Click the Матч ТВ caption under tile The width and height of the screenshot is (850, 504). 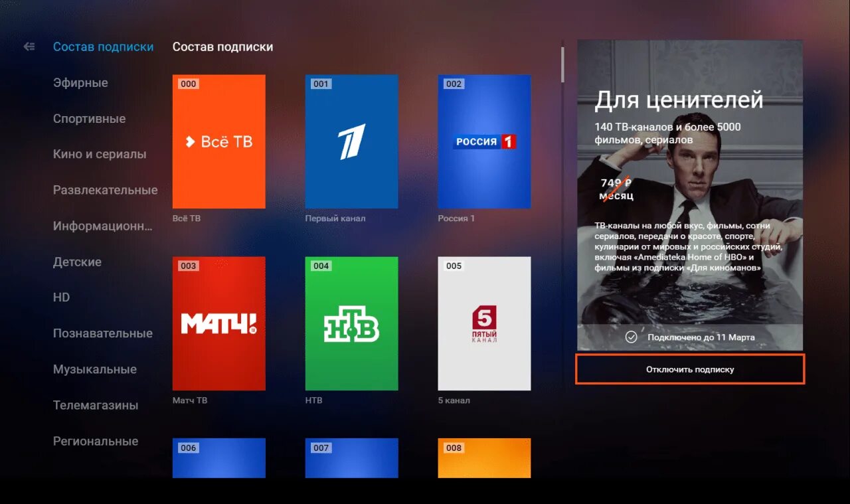(190, 400)
